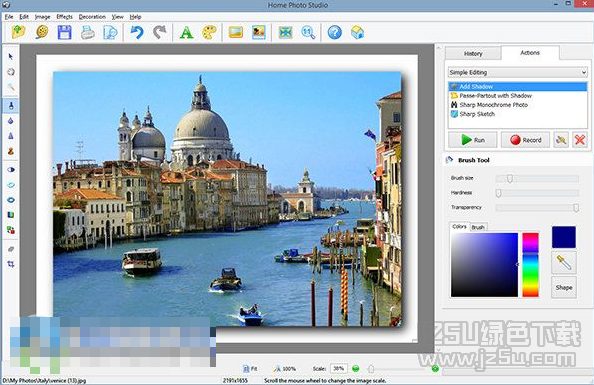
Task: Switch to the Actions tab
Action: pos(530,53)
